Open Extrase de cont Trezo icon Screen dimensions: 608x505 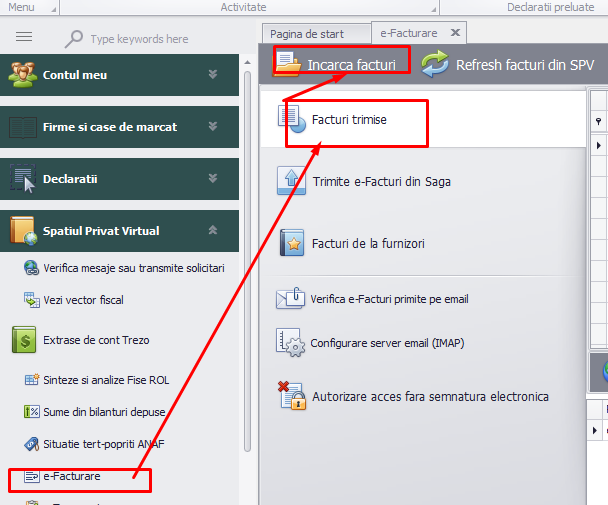24,340
